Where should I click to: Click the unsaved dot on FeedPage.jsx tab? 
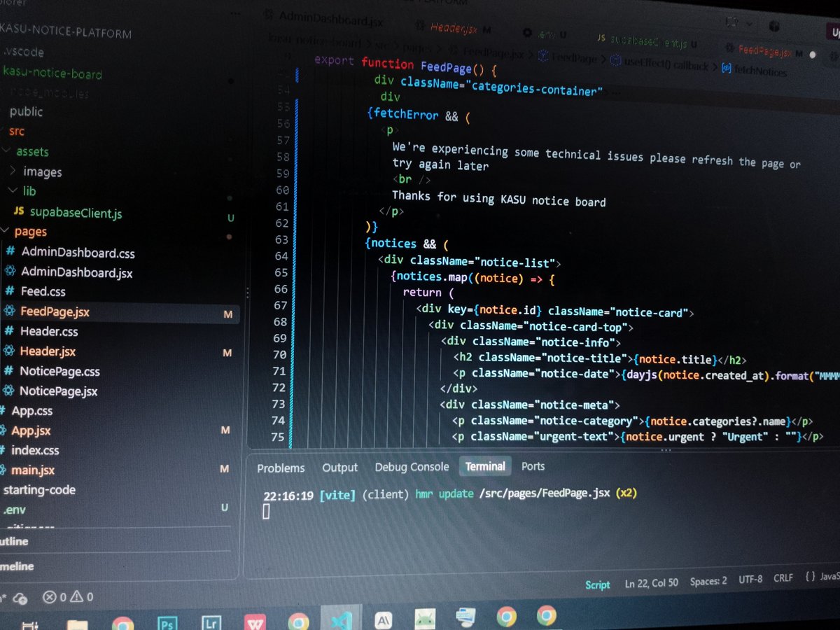coord(812,54)
